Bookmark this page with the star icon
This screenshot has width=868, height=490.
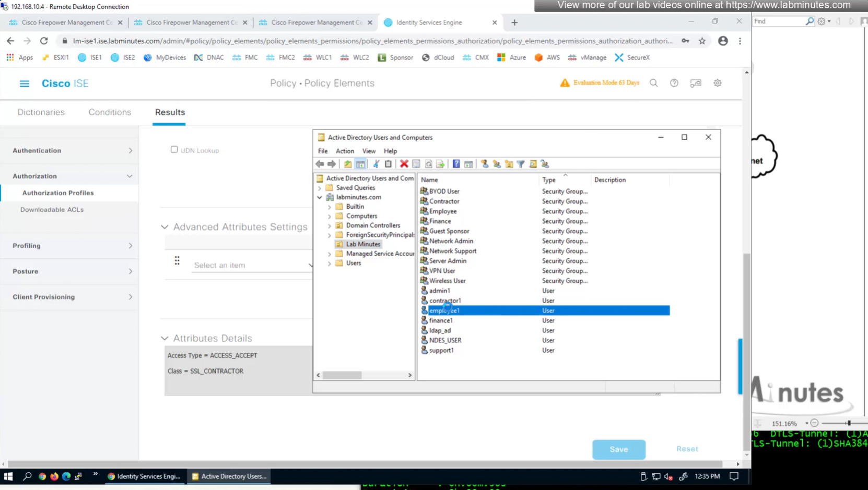click(x=702, y=41)
